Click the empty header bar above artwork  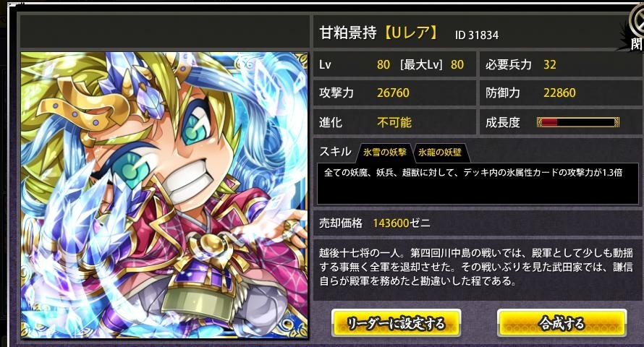tap(164, 32)
